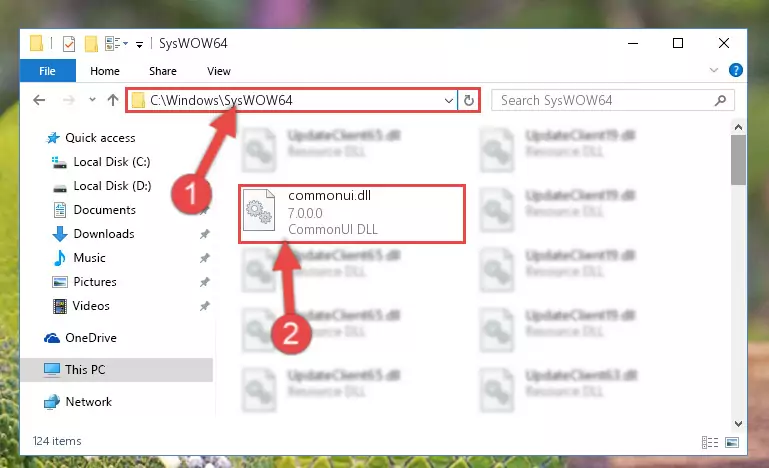Image resolution: width=769 pixels, height=468 pixels.
Task: Click the pin icon next to Downloads
Action: [x=205, y=234]
